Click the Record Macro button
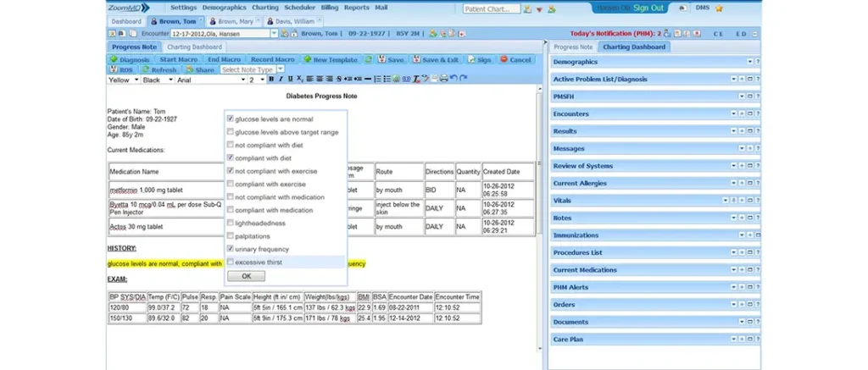868x370 pixels. [x=272, y=60]
